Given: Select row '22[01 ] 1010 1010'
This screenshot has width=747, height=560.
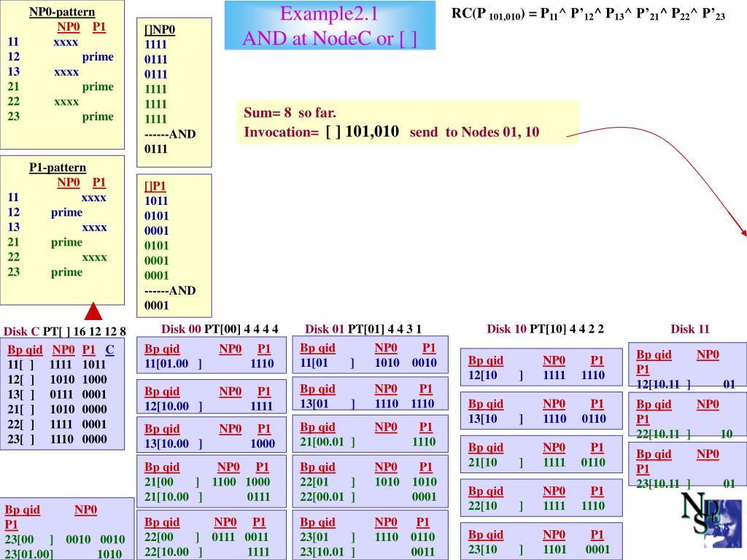Looking at the screenshot, I should click(368, 482).
